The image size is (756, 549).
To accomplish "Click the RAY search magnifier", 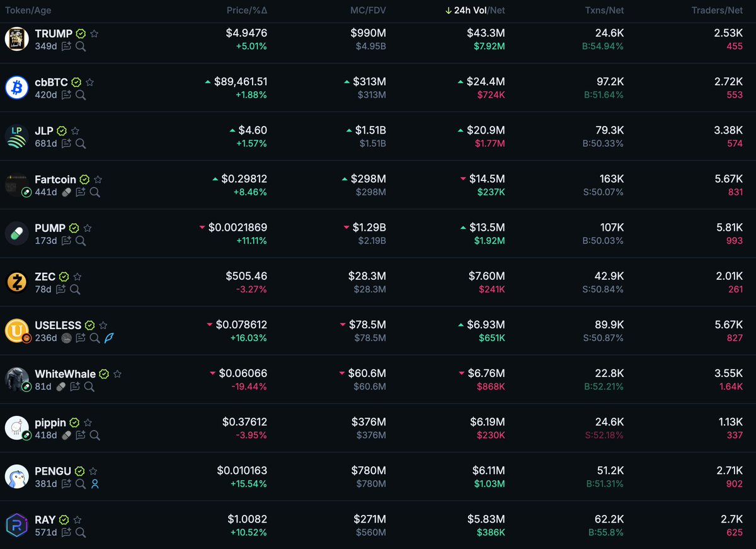I will click(81, 533).
